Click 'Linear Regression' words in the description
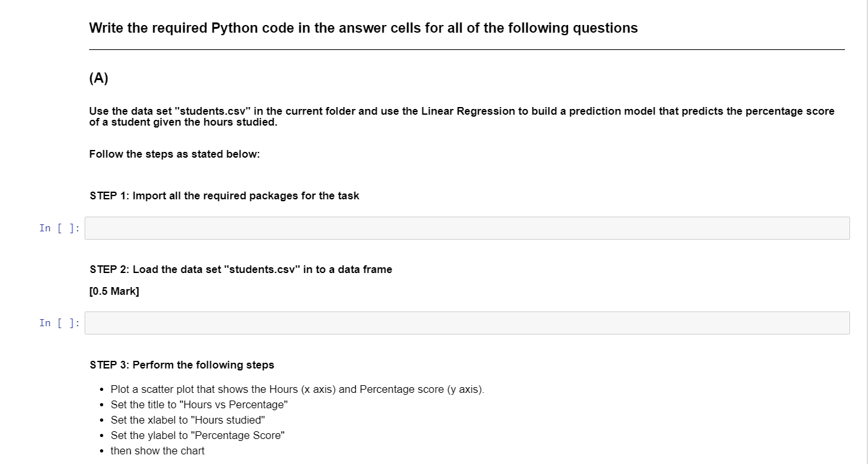Image resolution: width=868 pixels, height=464 pixels. pyautogui.click(x=467, y=112)
